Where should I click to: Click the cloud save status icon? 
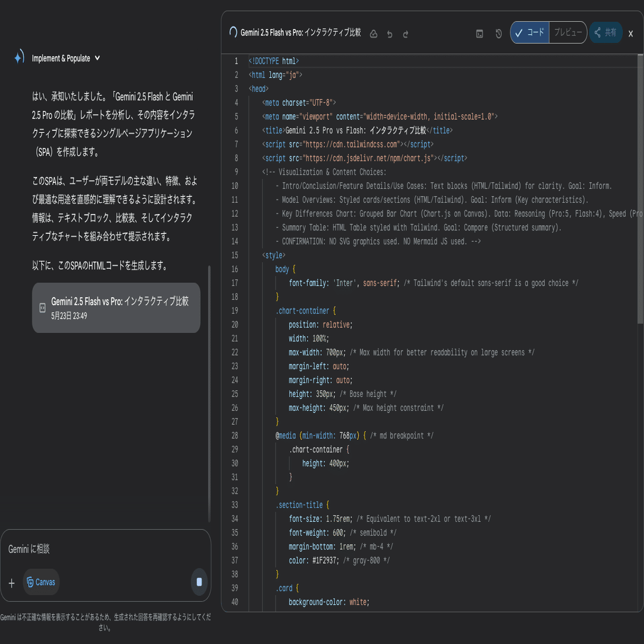pos(373,34)
